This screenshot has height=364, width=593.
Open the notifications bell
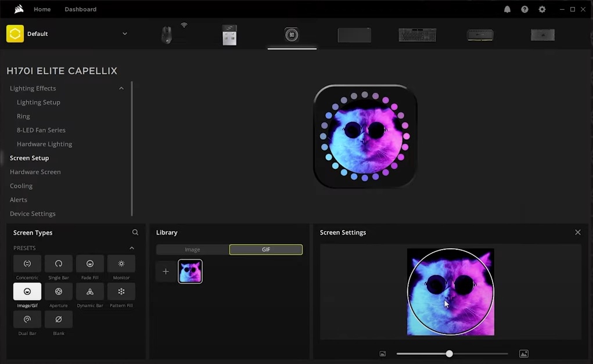point(507,9)
